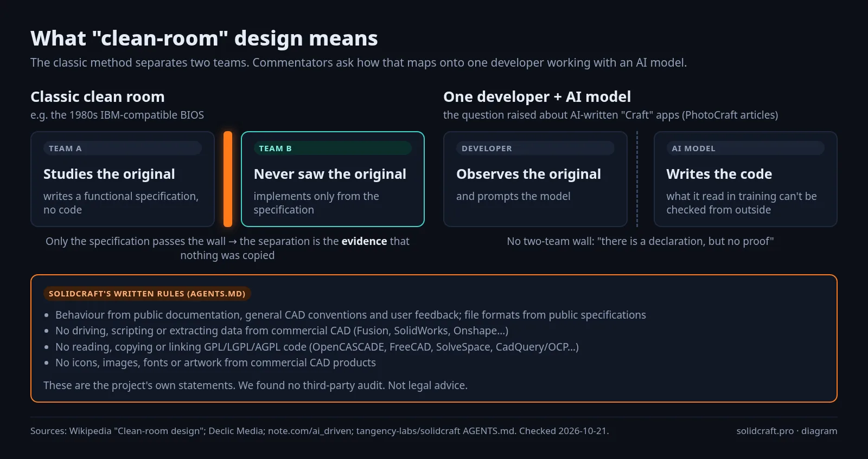The image size is (868, 459).
Task: Select the 'Classic clean room' heading
Action: point(98,97)
